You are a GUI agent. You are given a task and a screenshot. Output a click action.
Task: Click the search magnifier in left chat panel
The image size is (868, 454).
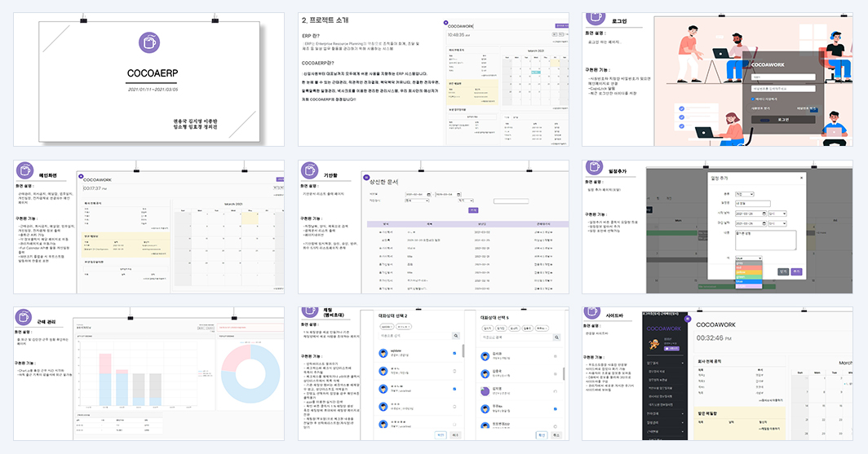pos(455,336)
